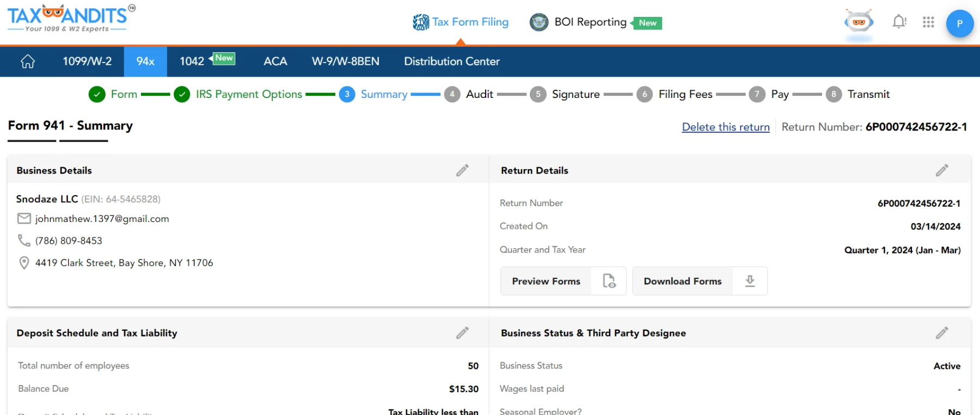The width and height of the screenshot is (980, 415).
Task: Click email johnmathew.1397@gmail.com
Action: click(x=102, y=219)
